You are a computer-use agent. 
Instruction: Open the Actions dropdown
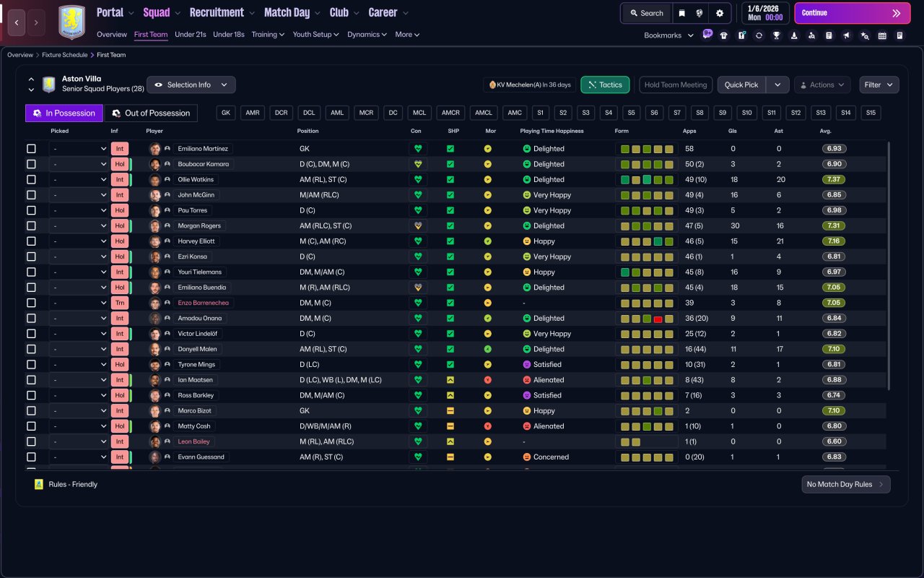pos(822,85)
